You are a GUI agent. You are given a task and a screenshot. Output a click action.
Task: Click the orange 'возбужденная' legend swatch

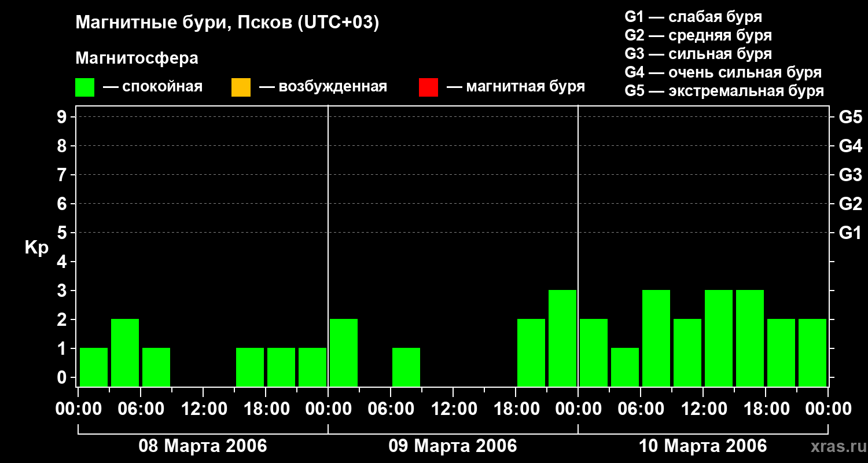click(241, 87)
